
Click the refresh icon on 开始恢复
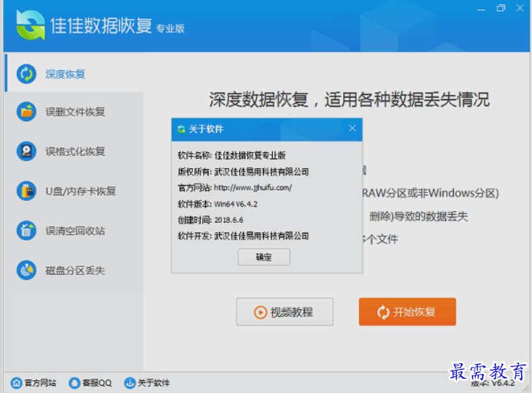point(383,312)
